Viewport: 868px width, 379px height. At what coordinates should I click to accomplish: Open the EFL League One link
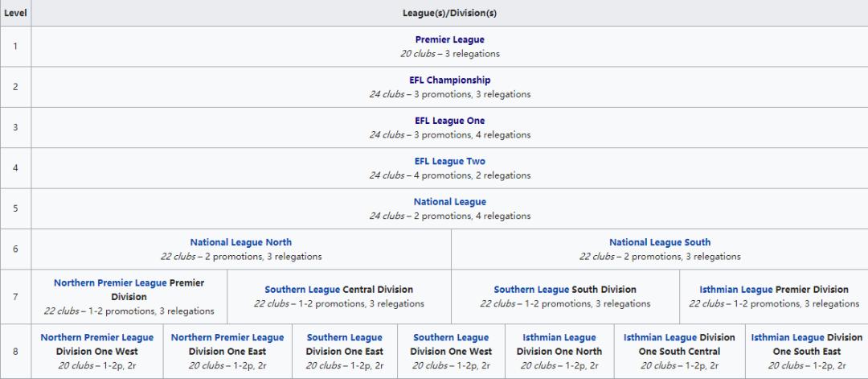[449, 121]
